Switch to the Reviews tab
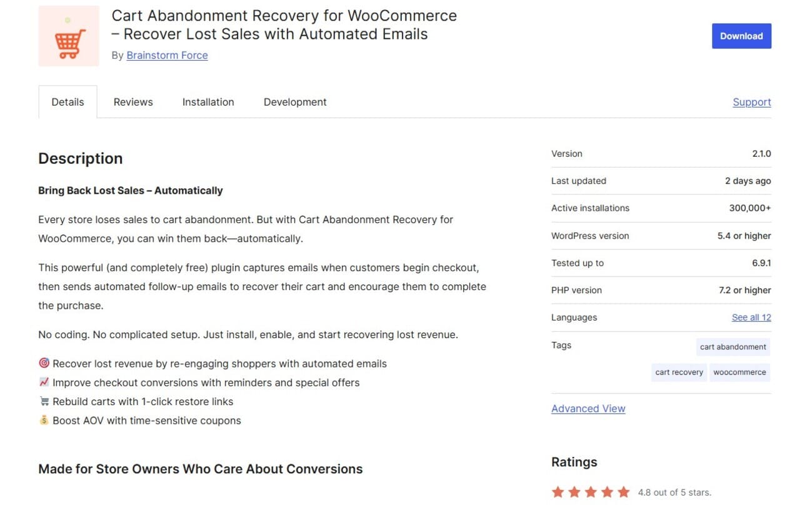 [133, 101]
